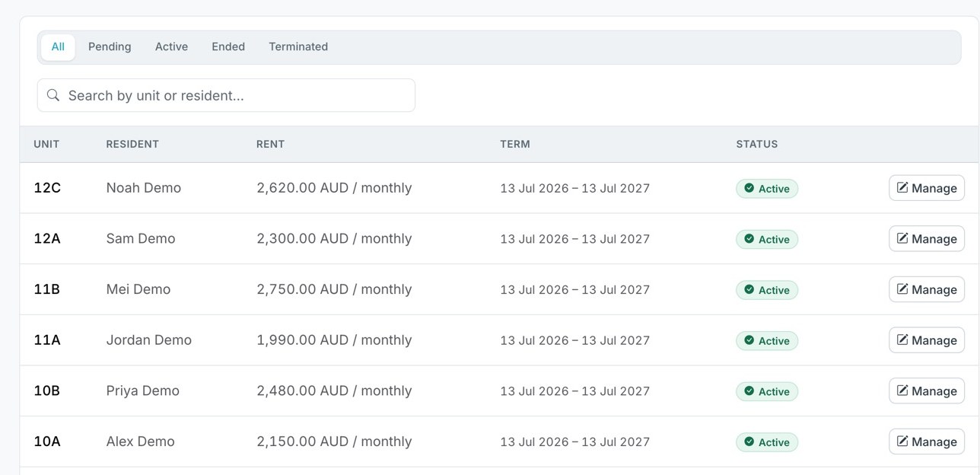980x475 pixels.
Task: Open the Ended leases tab
Action: pyautogui.click(x=228, y=46)
